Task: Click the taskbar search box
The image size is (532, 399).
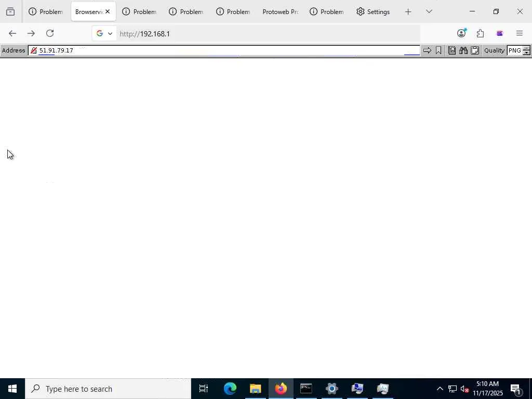Action: point(108,389)
